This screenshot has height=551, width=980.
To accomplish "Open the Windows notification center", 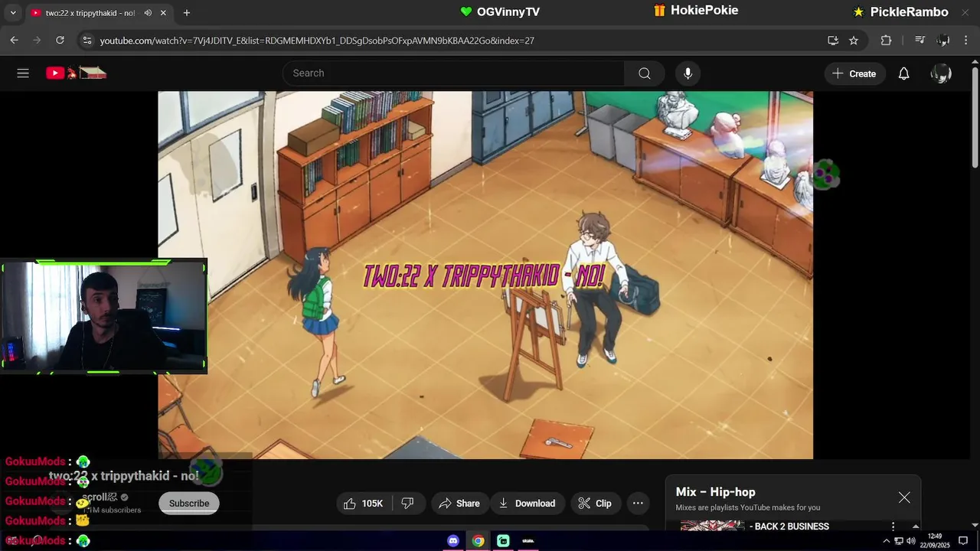I will (x=963, y=541).
